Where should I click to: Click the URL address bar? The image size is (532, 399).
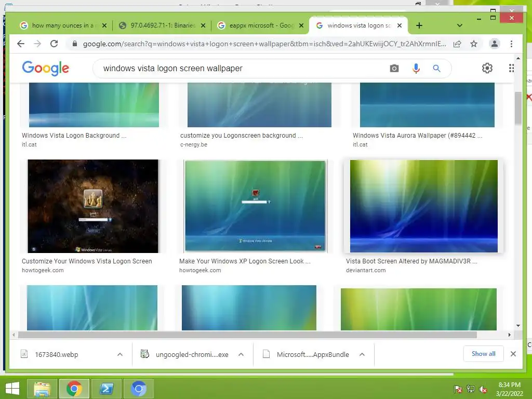pos(264,44)
